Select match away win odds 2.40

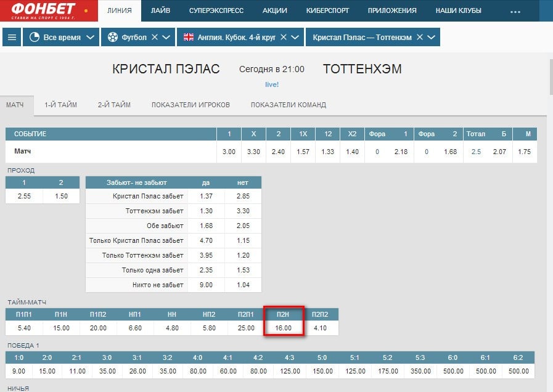tap(278, 152)
